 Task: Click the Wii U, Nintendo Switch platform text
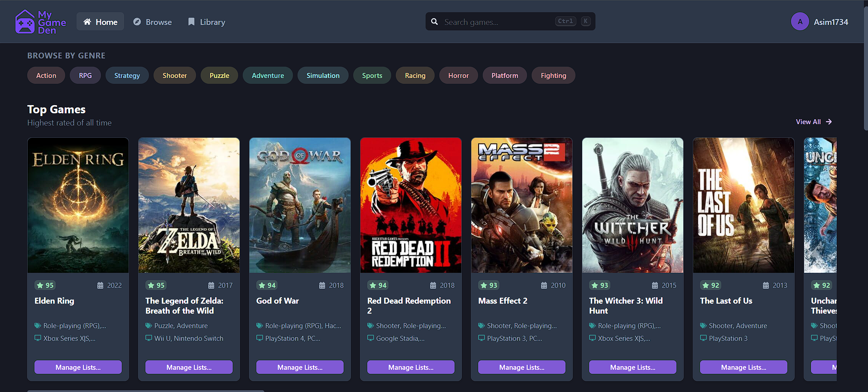click(189, 339)
